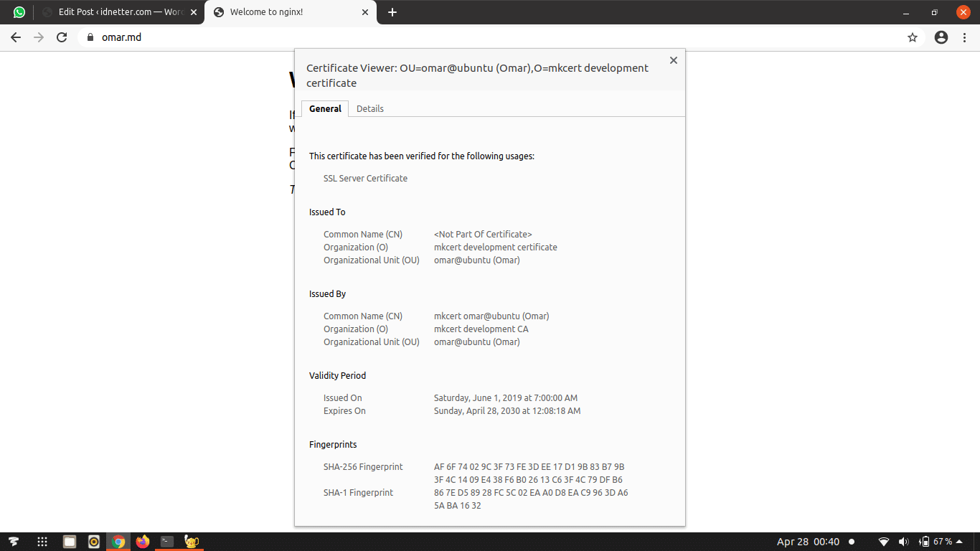The width and height of the screenshot is (980, 551).
Task: Show the applications grid in taskbar
Action: (x=42, y=542)
